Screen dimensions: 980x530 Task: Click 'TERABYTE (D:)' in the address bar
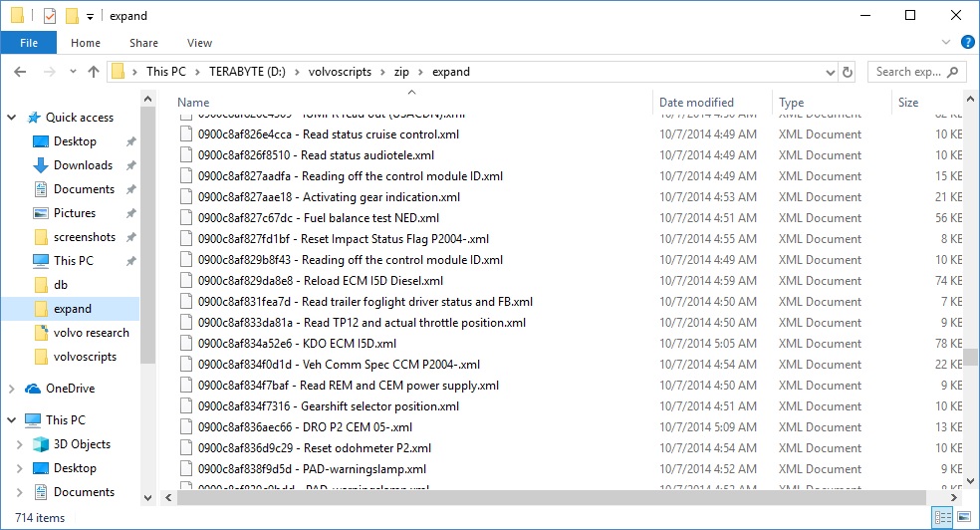(x=247, y=72)
